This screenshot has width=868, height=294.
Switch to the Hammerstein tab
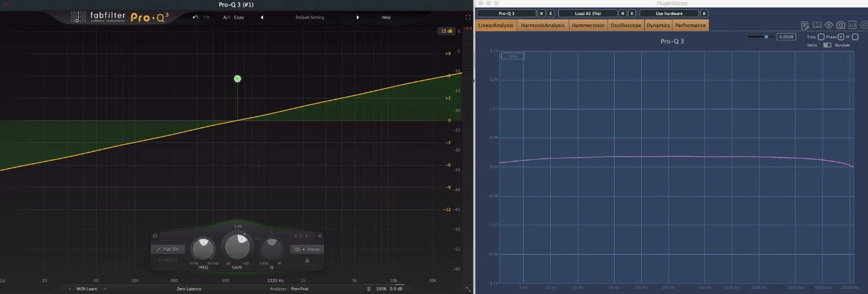tap(588, 25)
